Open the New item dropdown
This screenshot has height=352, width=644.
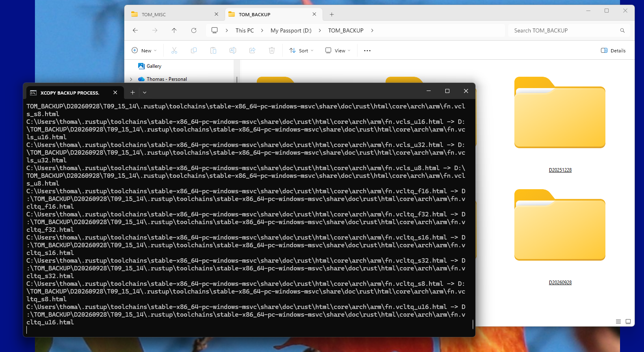coord(144,51)
